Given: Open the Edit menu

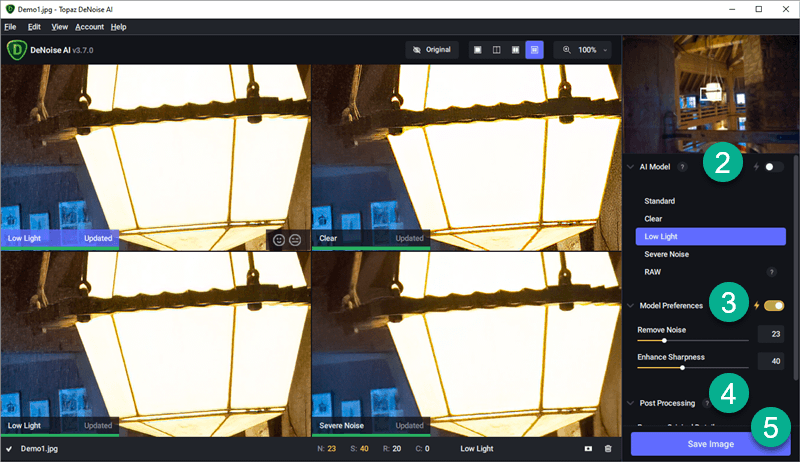Looking at the screenshot, I should (34, 27).
